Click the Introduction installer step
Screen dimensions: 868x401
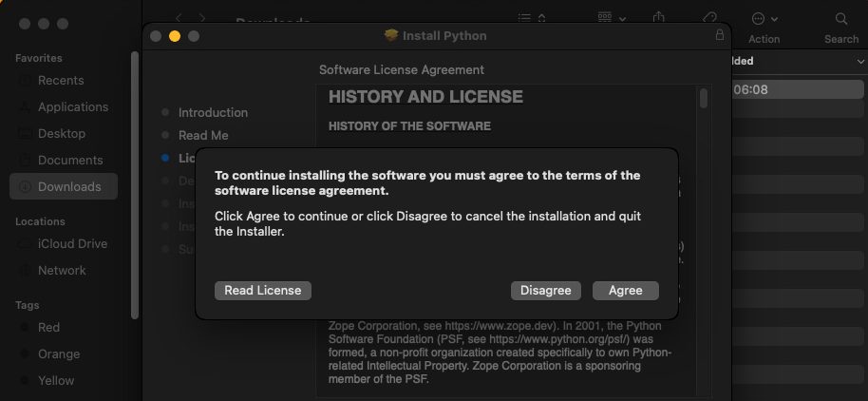(213, 112)
